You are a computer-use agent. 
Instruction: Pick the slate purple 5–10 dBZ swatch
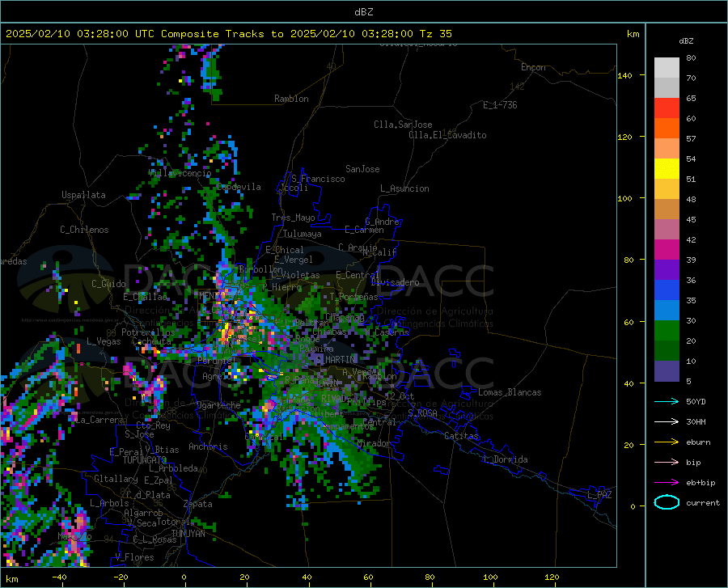point(667,371)
